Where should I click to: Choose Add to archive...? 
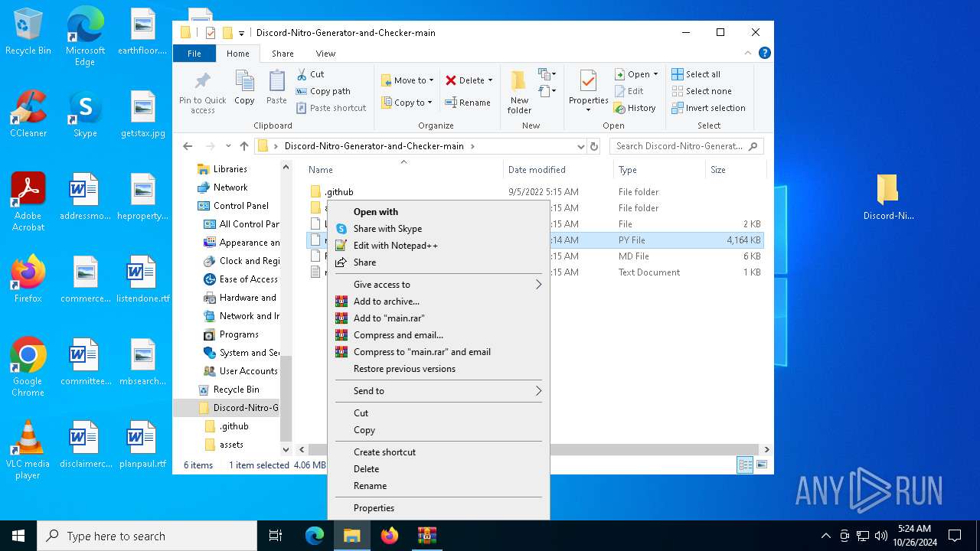(438, 302)
